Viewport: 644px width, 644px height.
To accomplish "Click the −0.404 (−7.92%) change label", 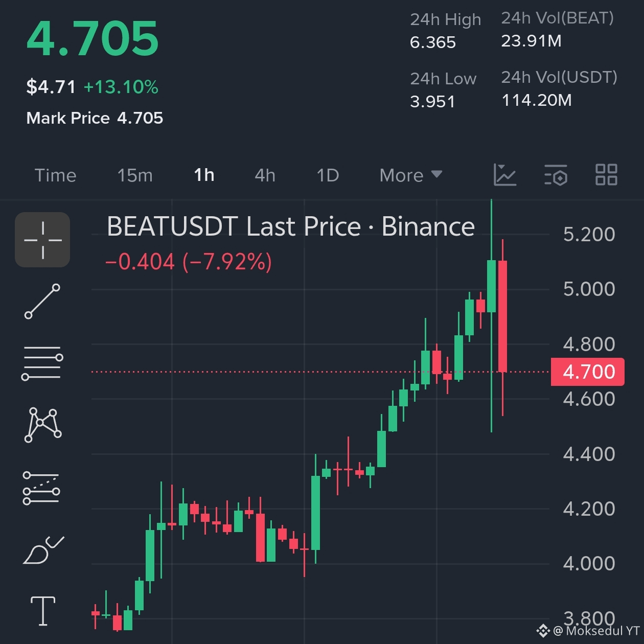I will tap(189, 262).
